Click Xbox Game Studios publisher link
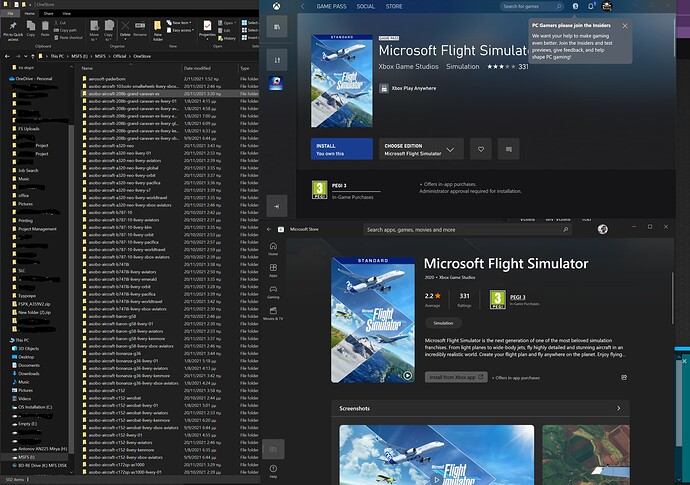690x485 pixels. (x=408, y=66)
